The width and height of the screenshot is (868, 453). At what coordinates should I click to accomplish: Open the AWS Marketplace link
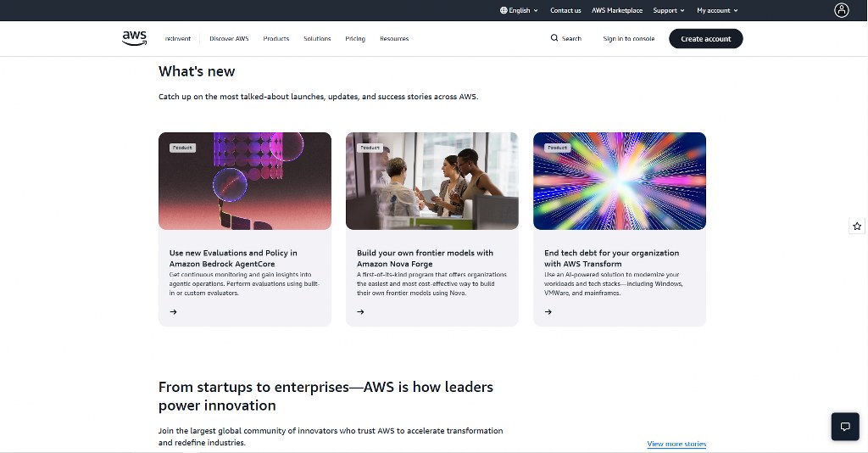pos(617,10)
